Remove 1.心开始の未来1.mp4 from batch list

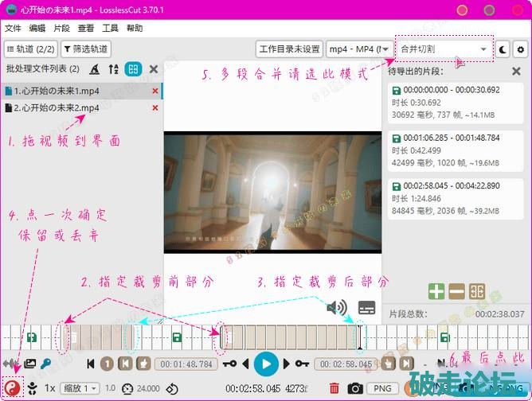pos(155,91)
